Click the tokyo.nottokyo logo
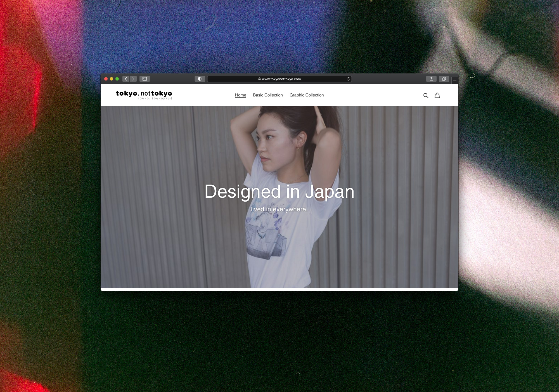The image size is (559, 392). 144,95
